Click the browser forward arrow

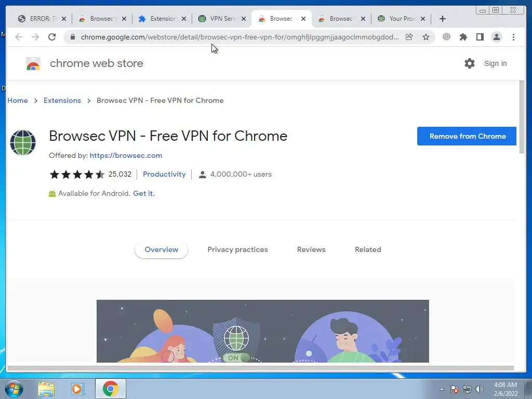[x=35, y=37]
